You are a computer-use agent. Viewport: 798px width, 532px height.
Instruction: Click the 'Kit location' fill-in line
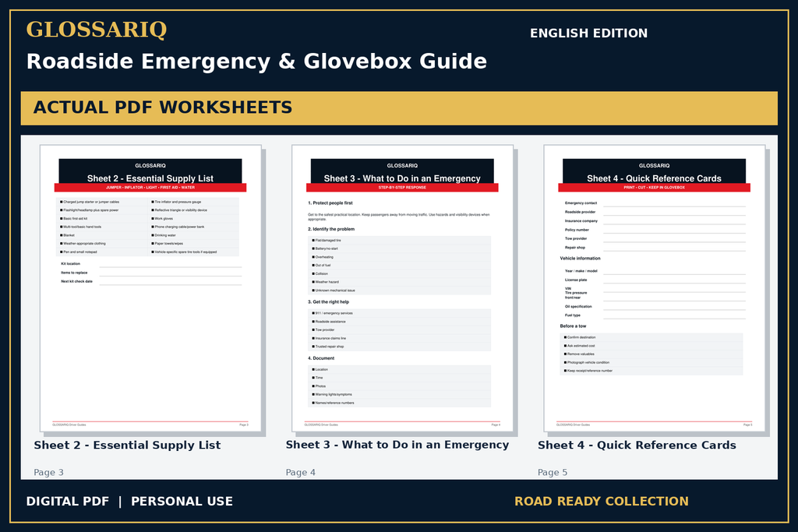(171, 266)
